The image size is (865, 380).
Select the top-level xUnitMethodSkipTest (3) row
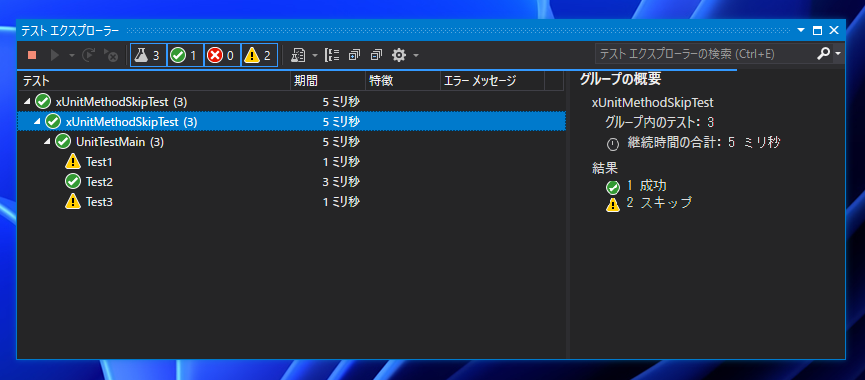point(292,102)
